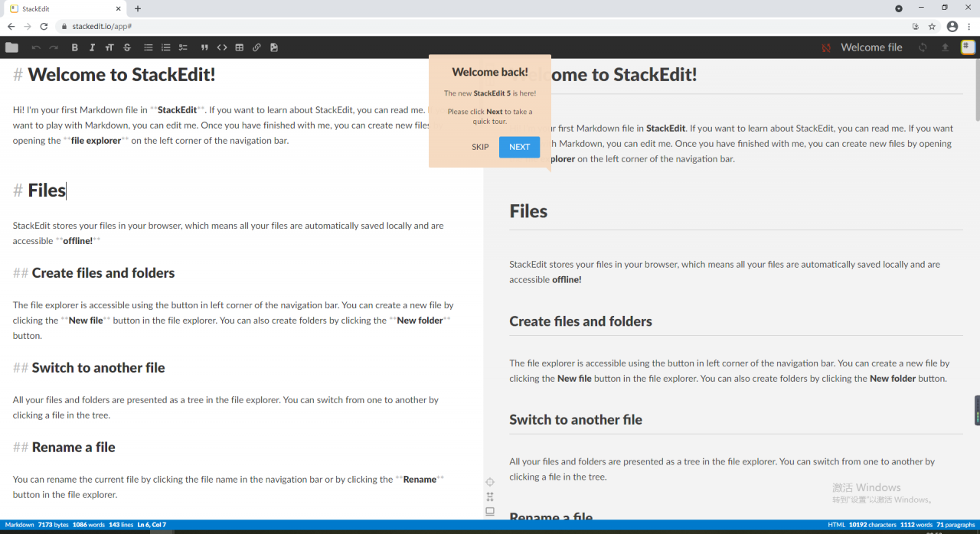The height and width of the screenshot is (534, 980).
Task: Insert an ordered numbered list
Action: click(x=165, y=47)
